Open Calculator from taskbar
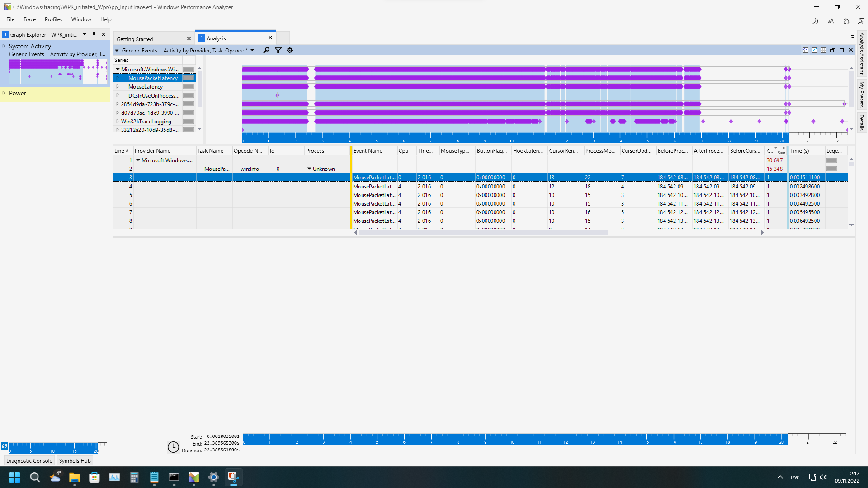Screen dimensions: 868x488 click(x=134, y=477)
